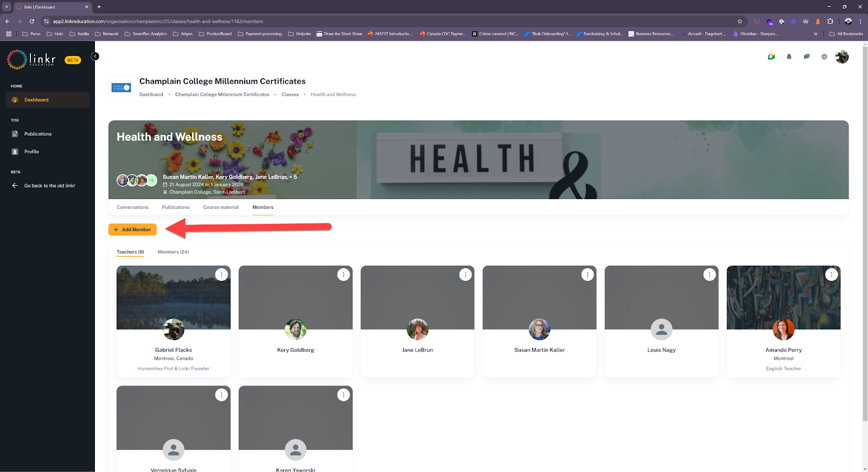868x472 pixels.
Task: Click the 'Humanities Prof & Linkr Founder' text
Action: [174, 368]
